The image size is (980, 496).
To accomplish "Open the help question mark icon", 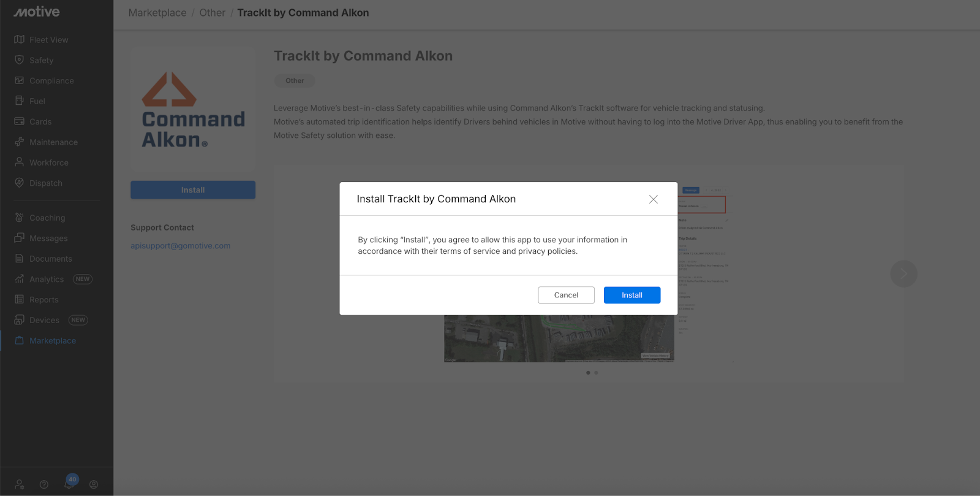I will [44, 484].
